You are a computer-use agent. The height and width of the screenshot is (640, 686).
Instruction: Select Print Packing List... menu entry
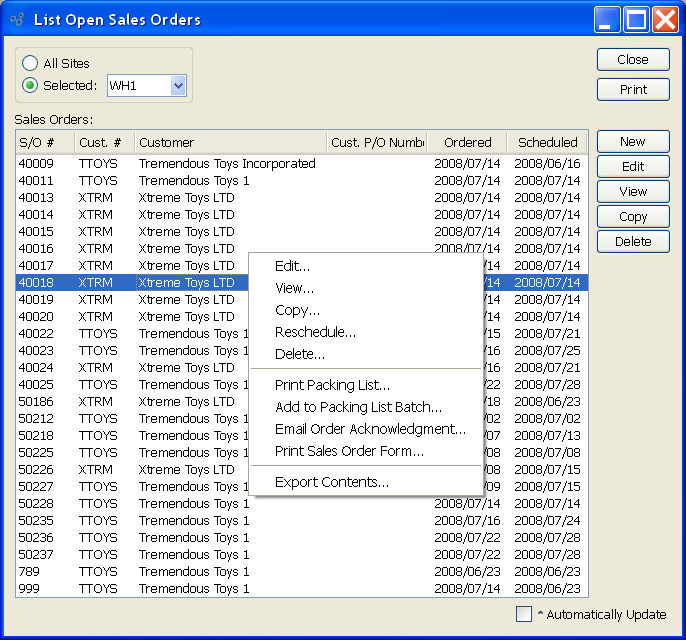pyautogui.click(x=332, y=385)
